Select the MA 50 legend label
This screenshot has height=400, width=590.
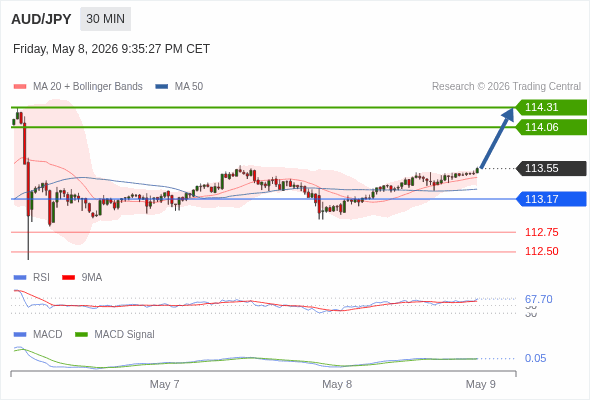pyautogui.click(x=189, y=87)
